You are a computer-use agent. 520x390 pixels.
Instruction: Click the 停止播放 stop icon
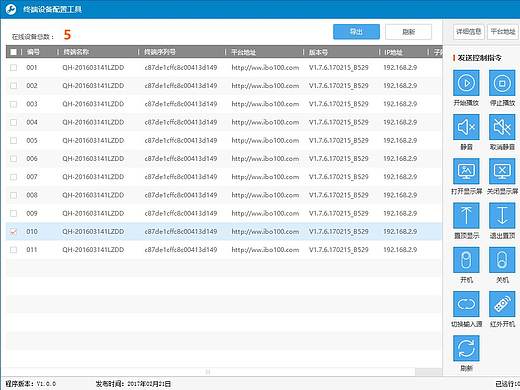pyautogui.click(x=502, y=83)
